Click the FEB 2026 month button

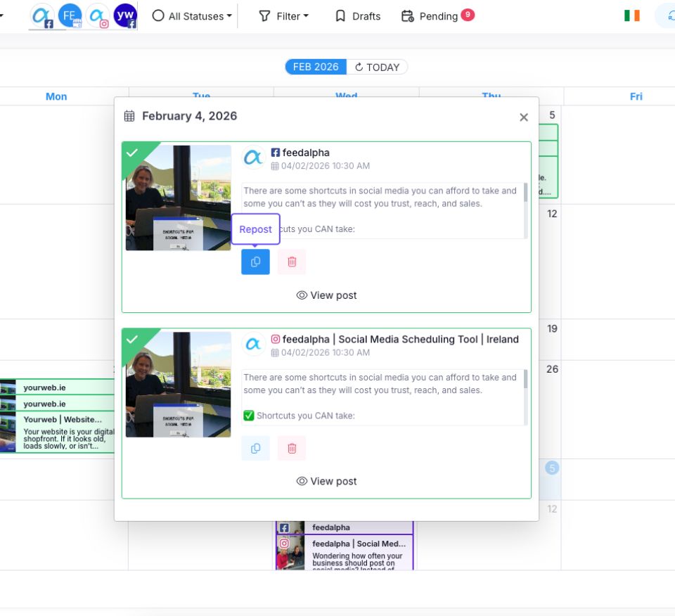click(316, 67)
